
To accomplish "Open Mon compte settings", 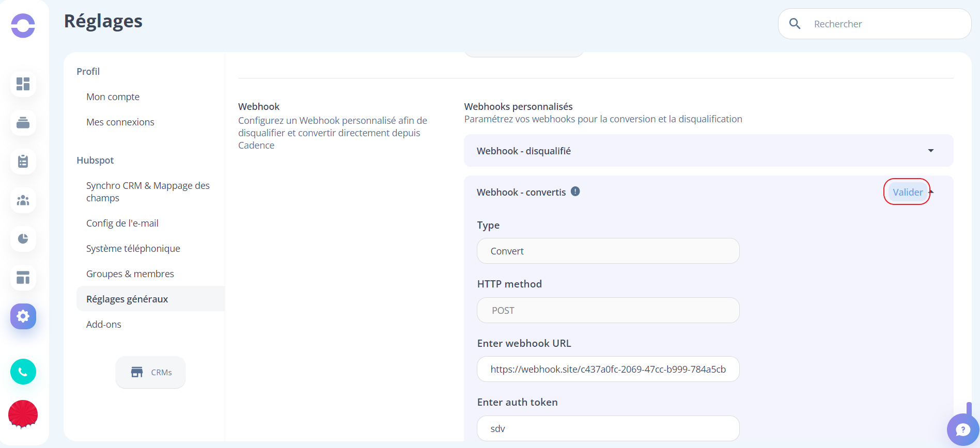I will 113,97.
